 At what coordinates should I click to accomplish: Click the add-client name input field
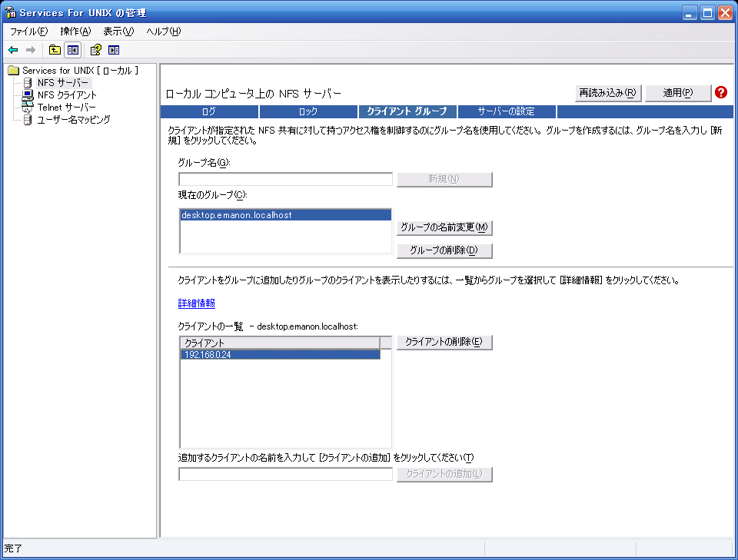pyautogui.click(x=285, y=474)
